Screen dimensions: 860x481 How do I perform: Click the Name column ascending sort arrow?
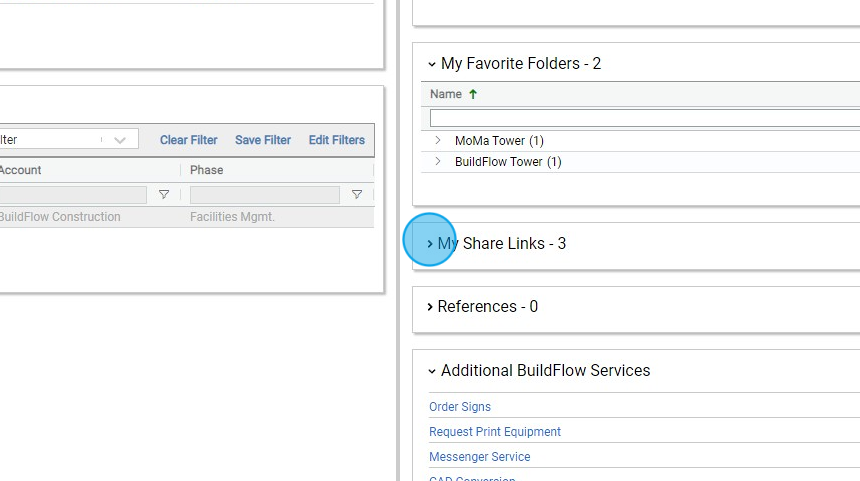coord(473,94)
